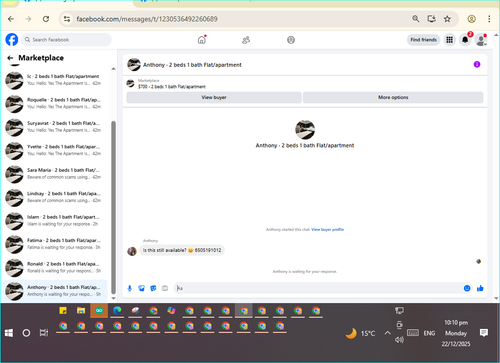The width and height of the screenshot is (500, 363).
Task: Open Microsoft Edge from the taskbar
Action: 117,311
